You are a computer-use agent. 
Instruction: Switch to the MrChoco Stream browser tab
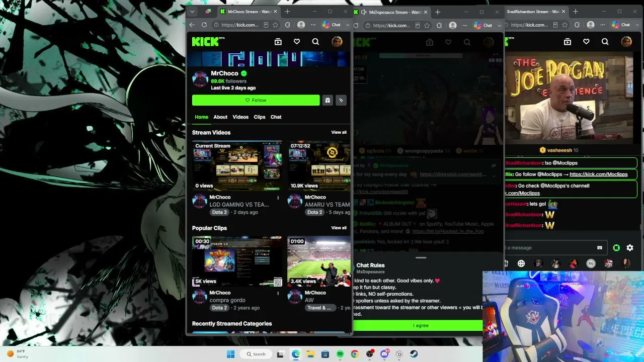[249, 12]
